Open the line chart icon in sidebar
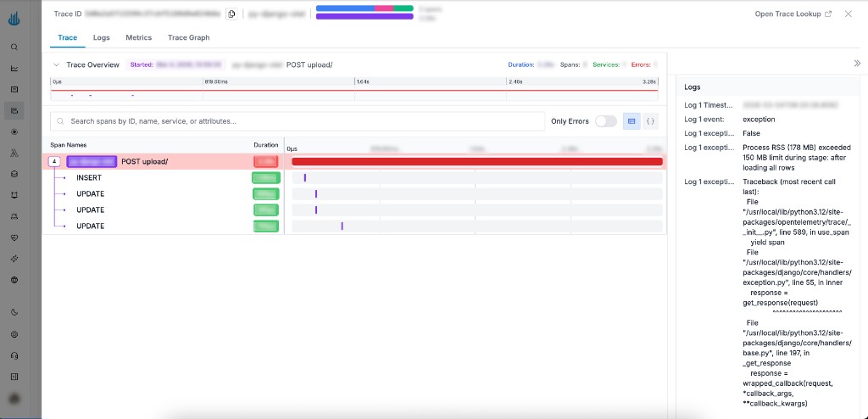Viewport: 868px width, 419px height. click(x=15, y=69)
